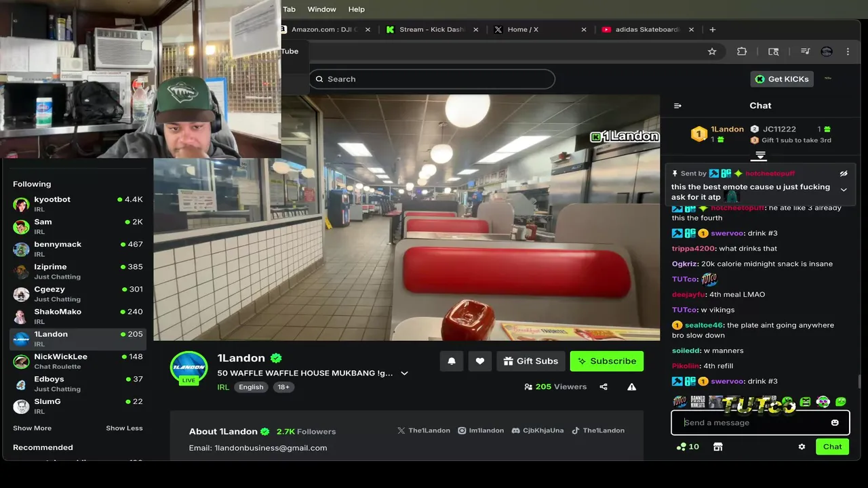Expand the stream title dropdown chevron
The width and height of the screenshot is (868, 488).
click(x=404, y=373)
